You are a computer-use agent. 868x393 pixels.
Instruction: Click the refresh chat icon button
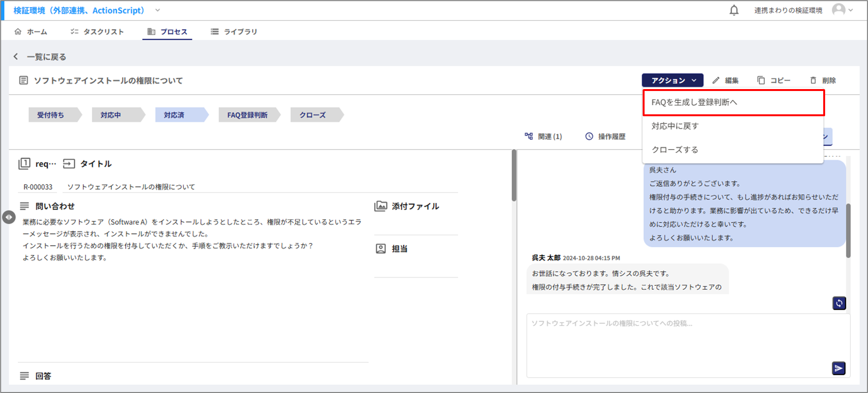pos(839,303)
